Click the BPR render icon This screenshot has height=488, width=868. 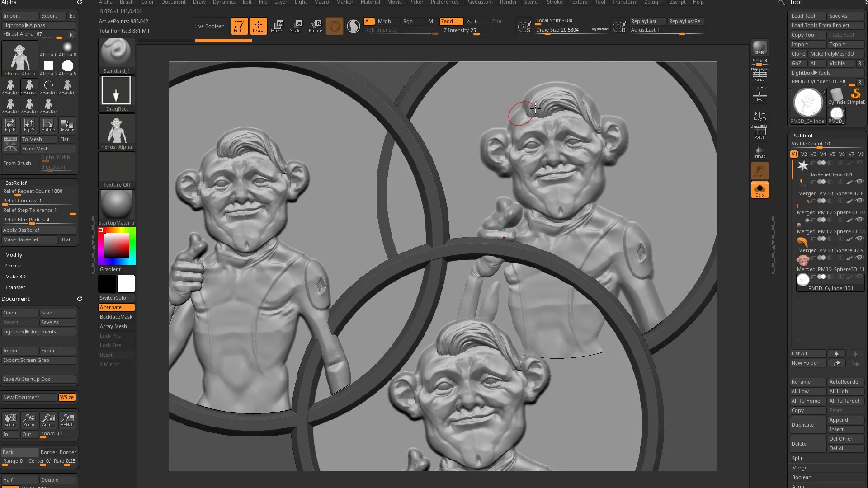point(759,48)
